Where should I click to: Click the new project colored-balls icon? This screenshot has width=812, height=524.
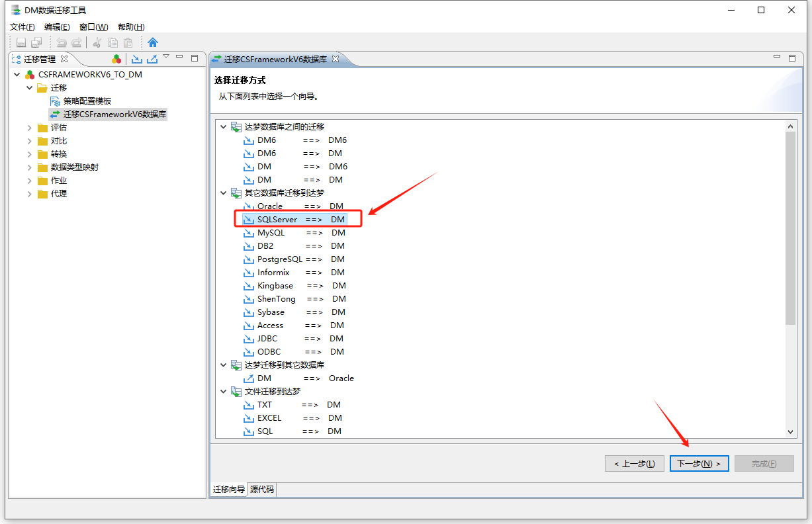(116, 59)
